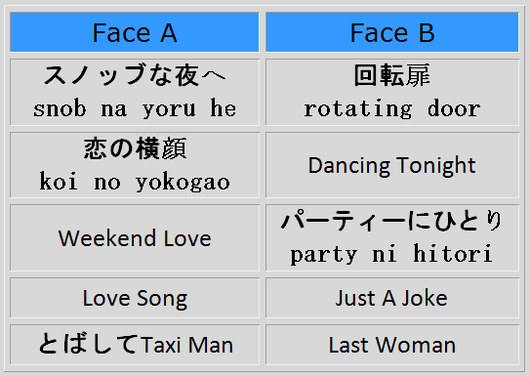Select the Dancing Tonight track
The height and width of the screenshot is (376, 530).
coord(392,165)
